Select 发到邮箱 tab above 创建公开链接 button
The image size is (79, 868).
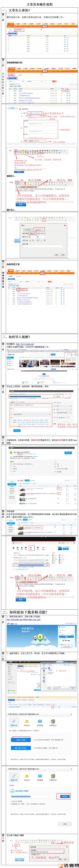40,722
